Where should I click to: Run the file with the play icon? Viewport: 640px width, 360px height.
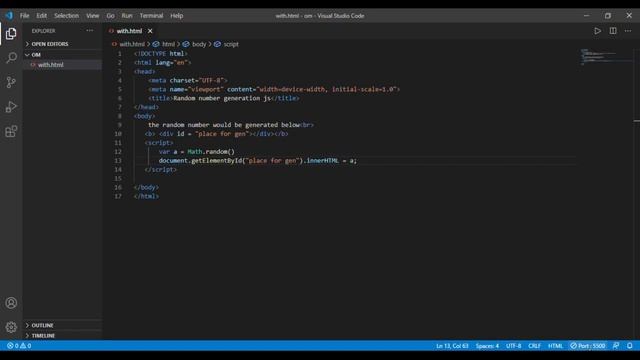pos(597,31)
